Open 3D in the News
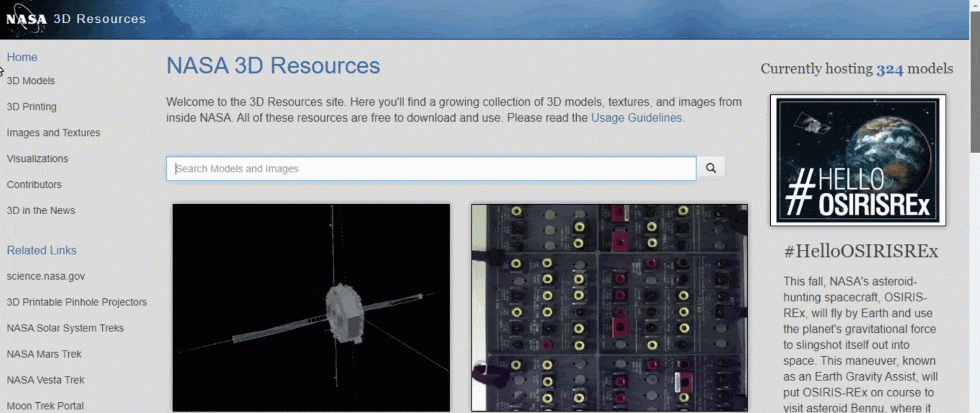980x413 pixels. tap(41, 210)
